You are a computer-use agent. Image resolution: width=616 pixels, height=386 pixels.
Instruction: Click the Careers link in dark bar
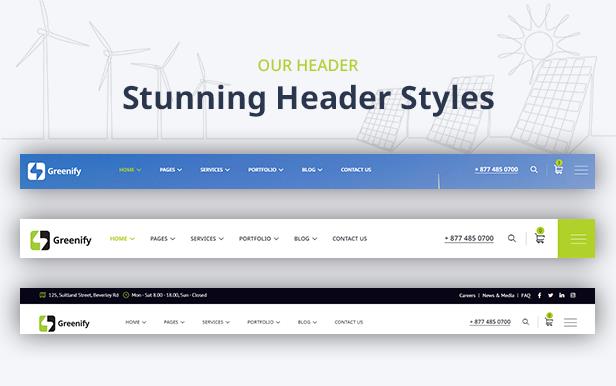(x=467, y=295)
